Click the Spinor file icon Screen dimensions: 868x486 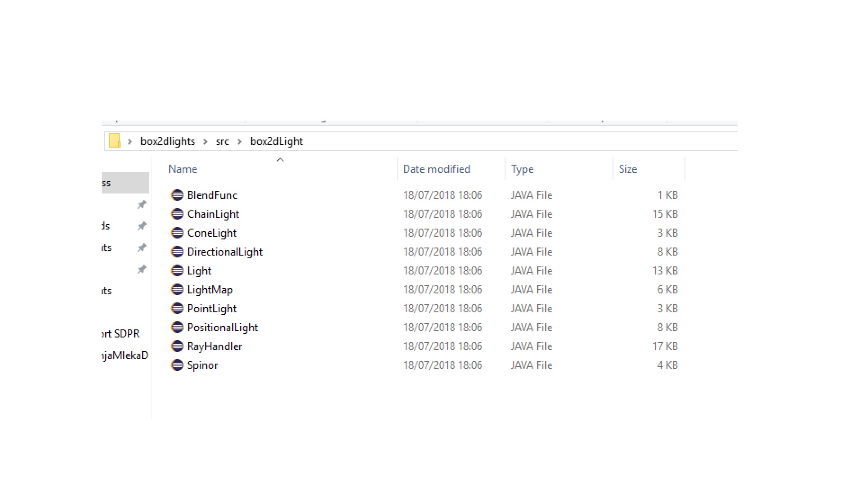(x=177, y=365)
